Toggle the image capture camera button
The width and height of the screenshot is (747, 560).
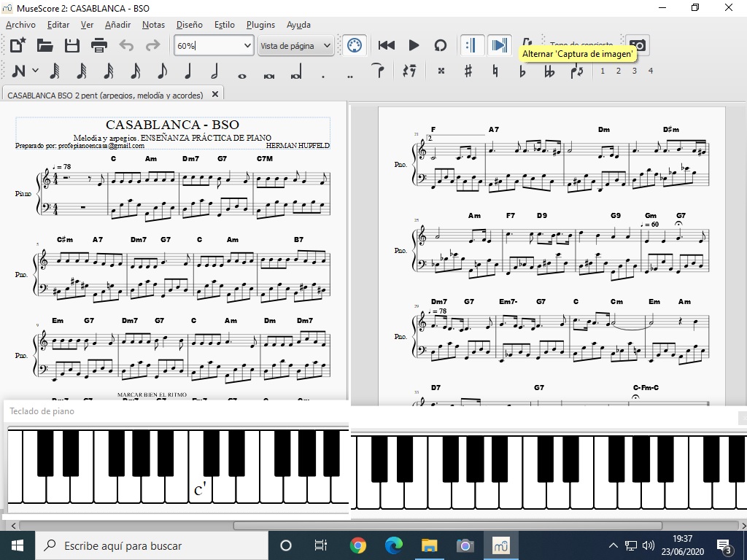638,46
